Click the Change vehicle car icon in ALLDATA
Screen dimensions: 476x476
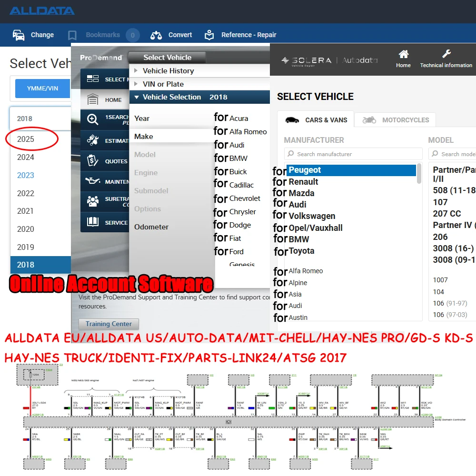(19, 35)
